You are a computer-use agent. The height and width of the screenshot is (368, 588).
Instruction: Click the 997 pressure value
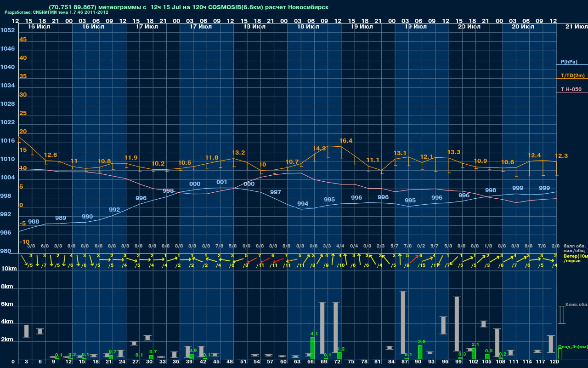coord(276,192)
